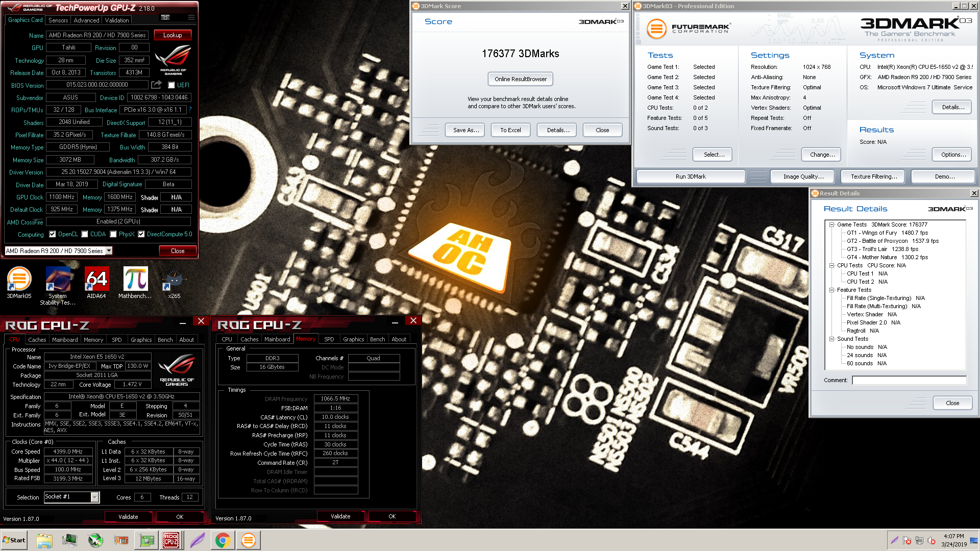Switch to the ROG CPU-Z taskbar icon
The image size is (980, 551).
point(171,540)
